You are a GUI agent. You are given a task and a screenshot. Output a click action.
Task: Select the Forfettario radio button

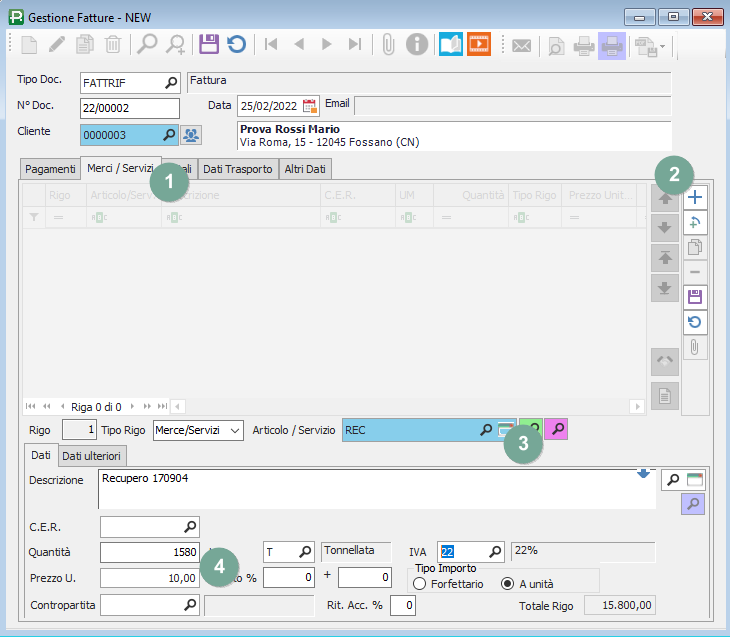pos(420,584)
